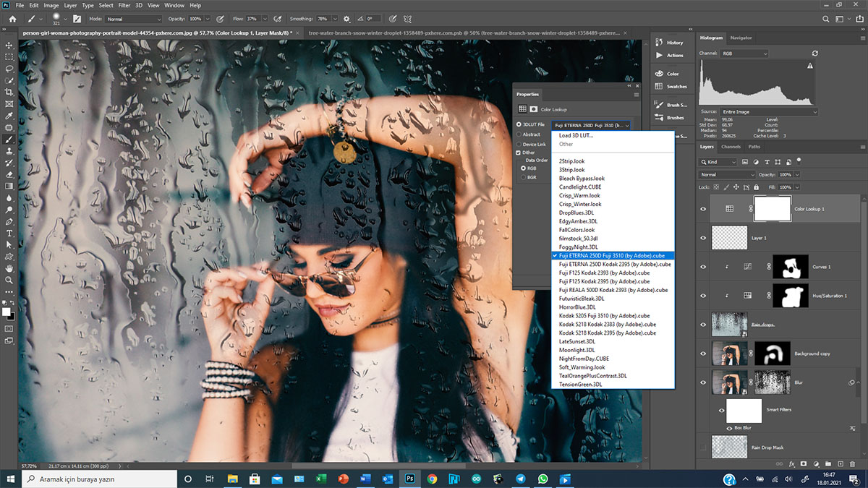Select the Move tool
This screenshot has height=488, width=868.
click(x=9, y=45)
